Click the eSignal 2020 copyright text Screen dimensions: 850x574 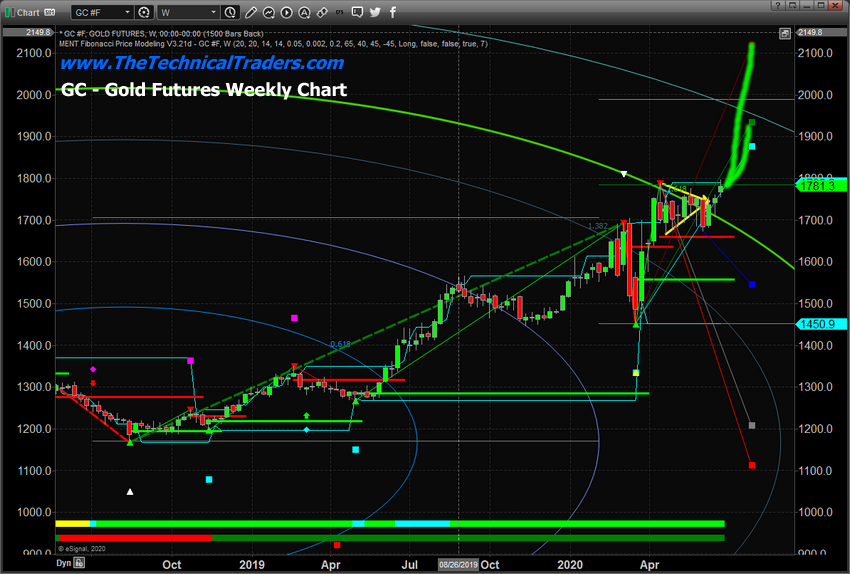pyautogui.click(x=82, y=549)
